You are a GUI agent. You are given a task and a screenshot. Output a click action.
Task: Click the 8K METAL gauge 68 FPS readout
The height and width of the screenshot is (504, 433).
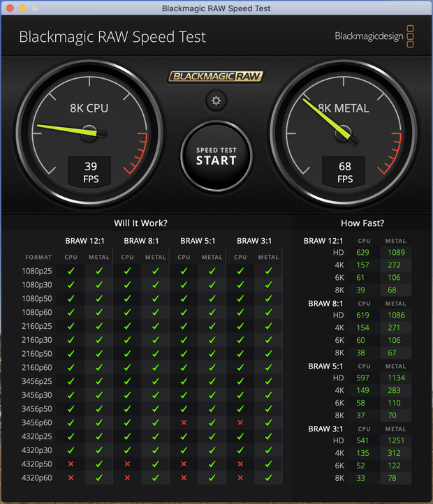344,172
